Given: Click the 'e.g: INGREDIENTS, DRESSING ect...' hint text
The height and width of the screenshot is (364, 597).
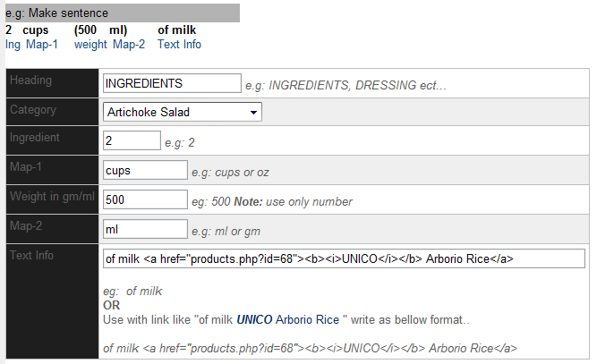Looking at the screenshot, I should coord(345,86).
